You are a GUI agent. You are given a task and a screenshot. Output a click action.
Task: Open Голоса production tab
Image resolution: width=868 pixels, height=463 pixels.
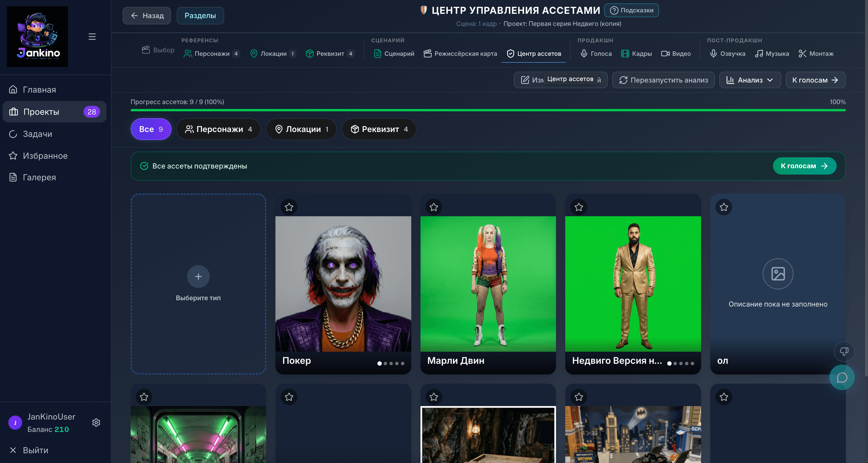click(x=596, y=53)
